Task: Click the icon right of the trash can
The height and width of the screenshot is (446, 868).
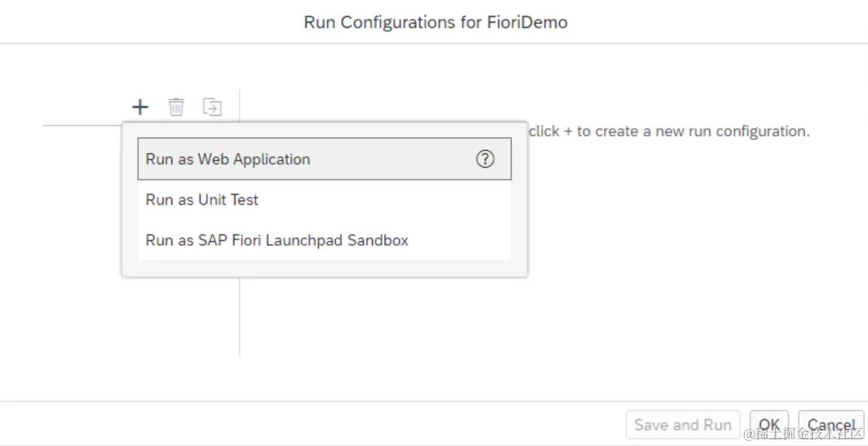Action: click(212, 107)
